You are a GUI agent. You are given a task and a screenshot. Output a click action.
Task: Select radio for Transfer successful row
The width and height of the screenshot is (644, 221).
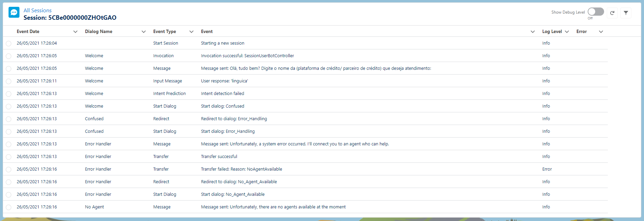[x=9, y=157]
